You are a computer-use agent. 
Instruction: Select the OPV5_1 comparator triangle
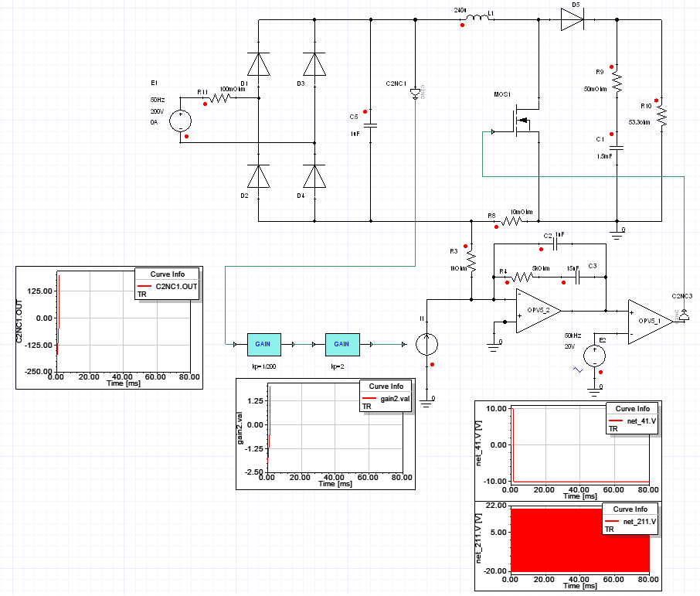pyautogui.click(x=651, y=322)
